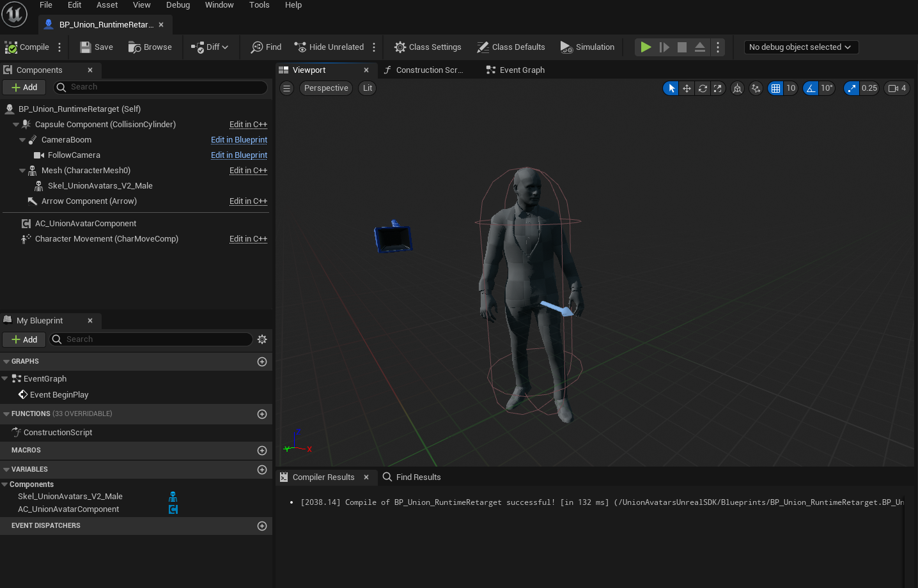The image size is (918, 588).
Task: Click the Eject button
Action: tap(700, 47)
